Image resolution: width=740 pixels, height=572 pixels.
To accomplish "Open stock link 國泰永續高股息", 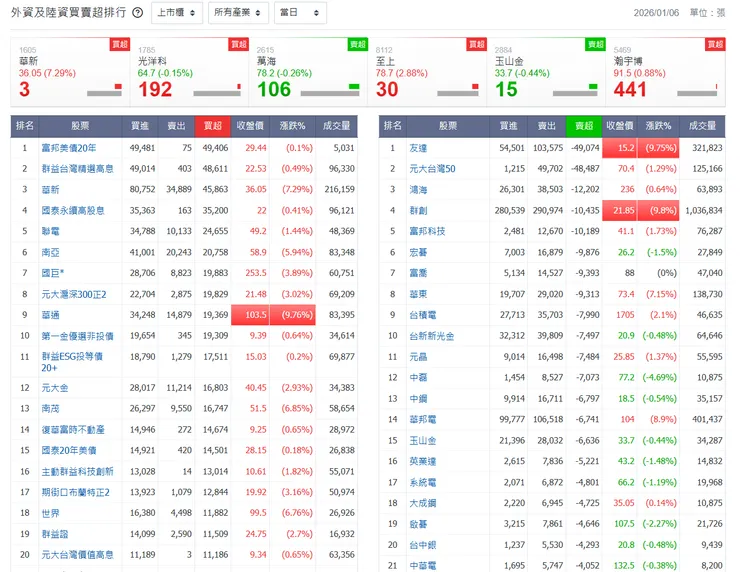I will click(x=73, y=210).
